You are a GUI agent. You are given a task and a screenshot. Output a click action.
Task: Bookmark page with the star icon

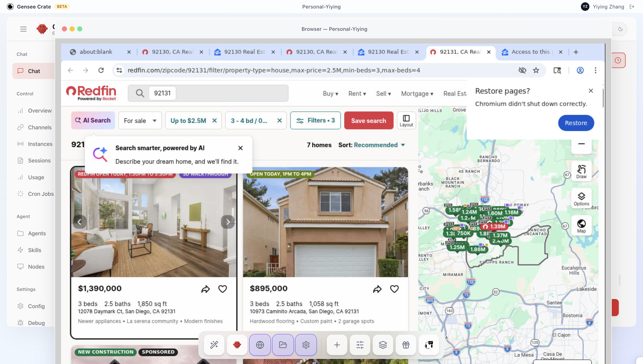(x=536, y=70)
